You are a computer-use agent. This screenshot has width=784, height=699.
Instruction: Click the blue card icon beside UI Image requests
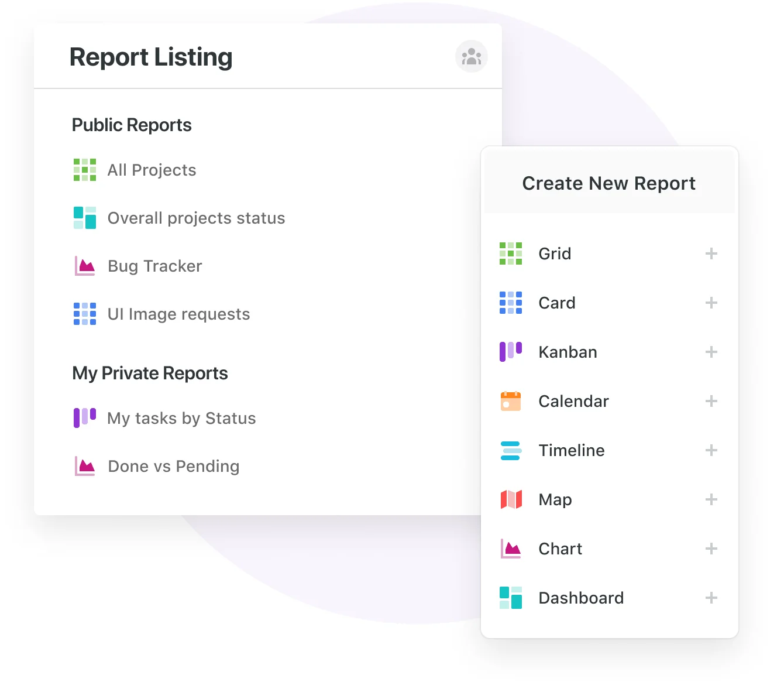pos(85,314)
